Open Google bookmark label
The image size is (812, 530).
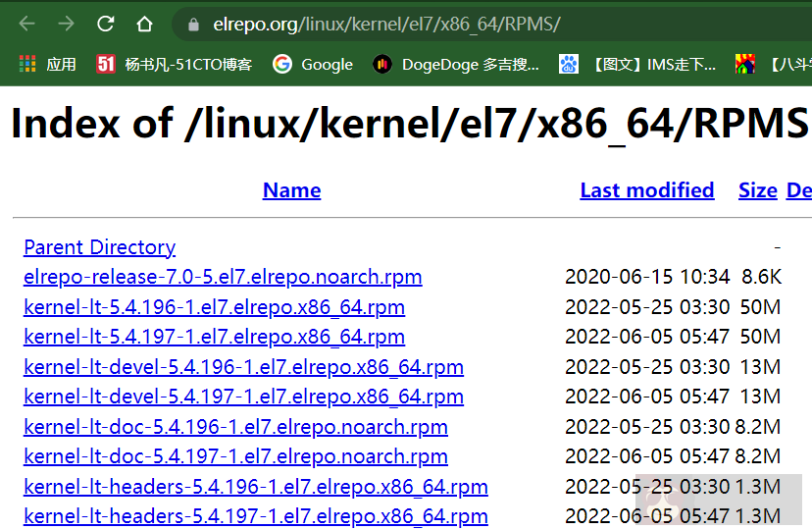pos(328,65)
